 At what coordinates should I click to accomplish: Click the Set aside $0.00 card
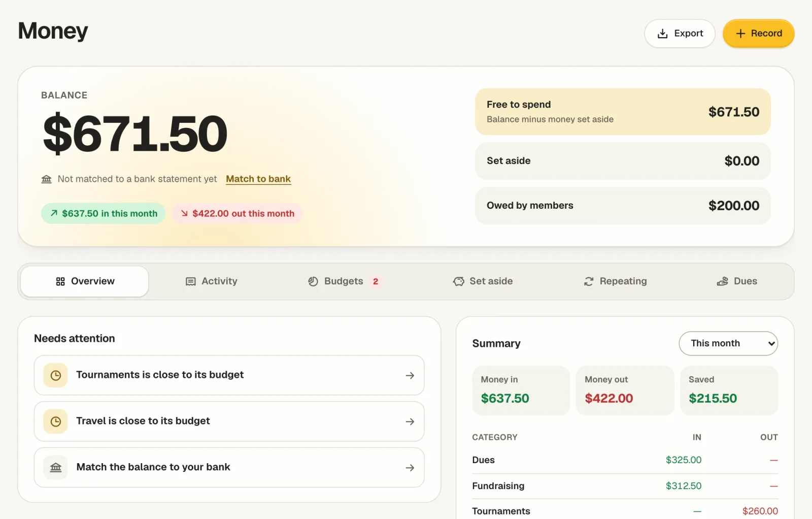623,161
